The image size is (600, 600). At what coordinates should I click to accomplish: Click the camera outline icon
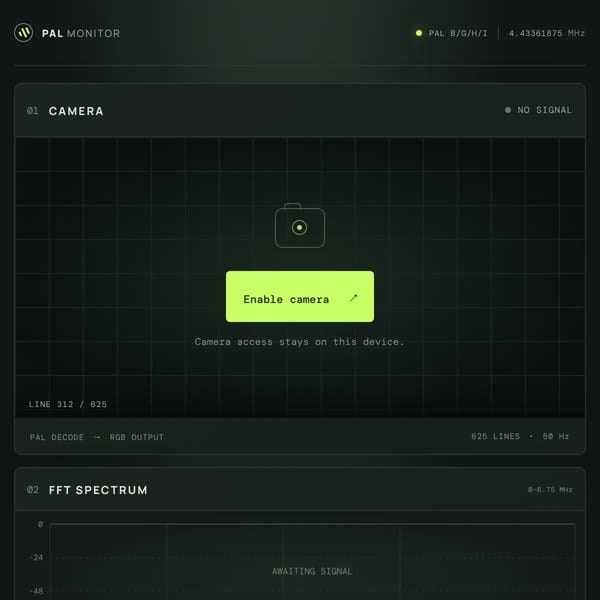300,225
